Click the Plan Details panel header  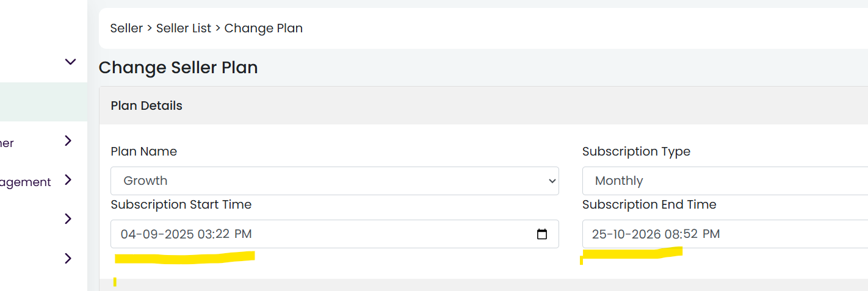(483, 106)
